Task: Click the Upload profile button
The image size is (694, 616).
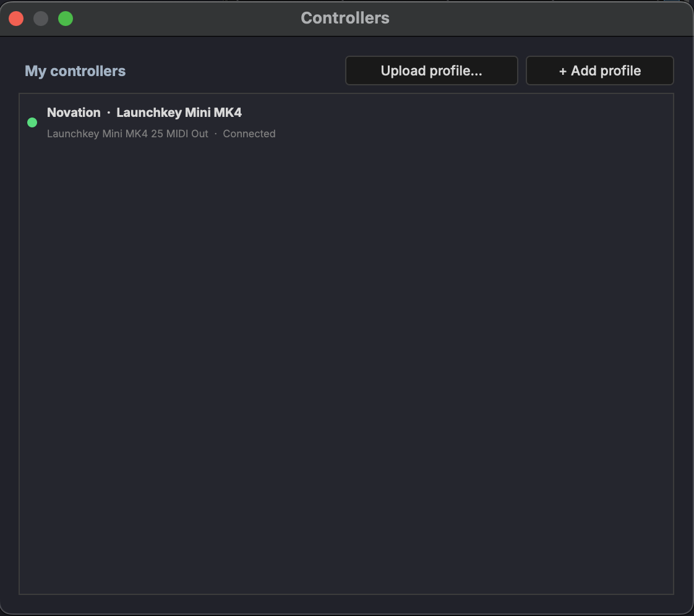Action: tap(431, 71)
